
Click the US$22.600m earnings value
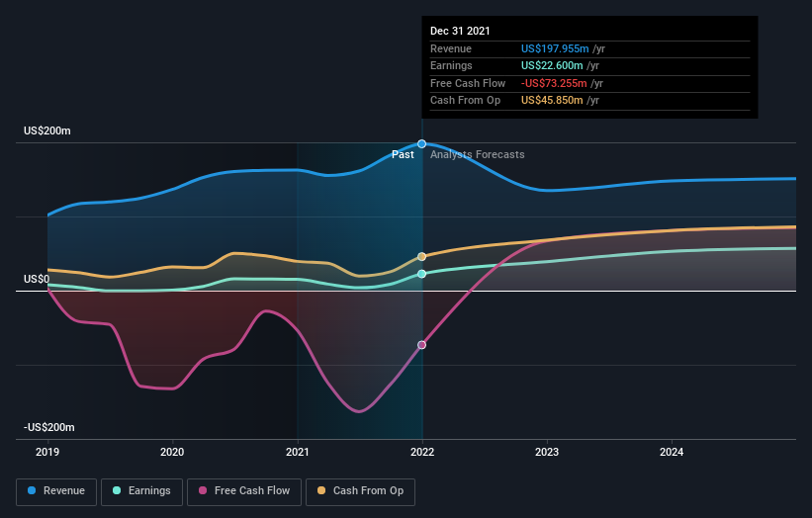552,65
